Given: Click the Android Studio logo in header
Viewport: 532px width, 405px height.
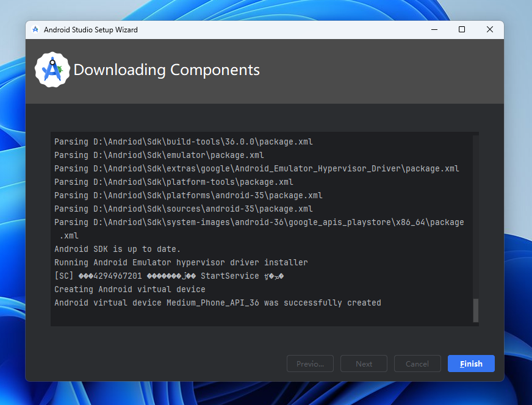Looking at the screenshot, I should pos(52,70).
